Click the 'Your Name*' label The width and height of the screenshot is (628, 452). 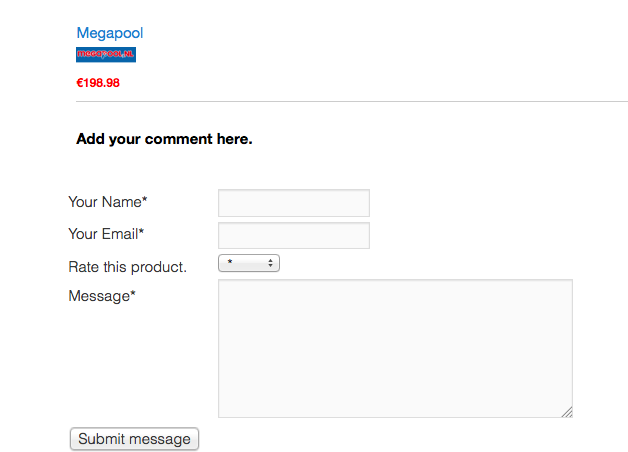click(x=107, y=202)
